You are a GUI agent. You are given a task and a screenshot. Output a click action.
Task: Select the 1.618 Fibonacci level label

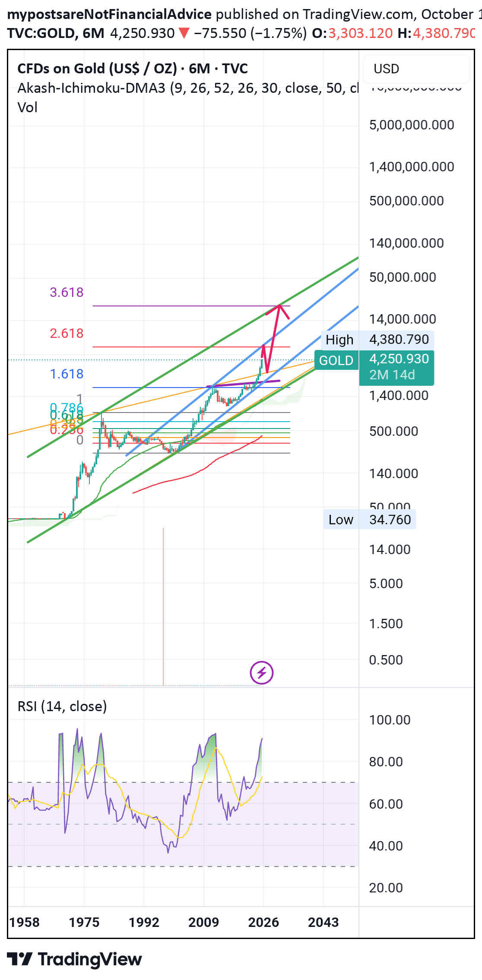click(x=67, y=374)
